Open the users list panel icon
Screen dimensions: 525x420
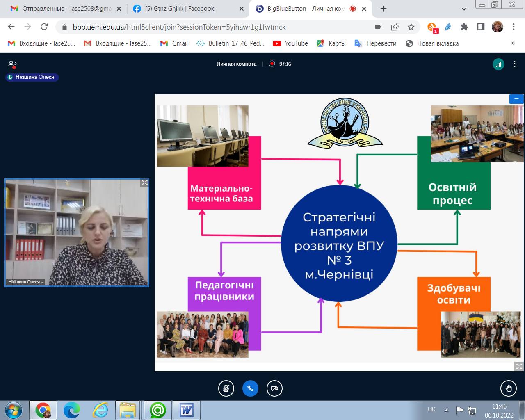click(x=12, y=64)
